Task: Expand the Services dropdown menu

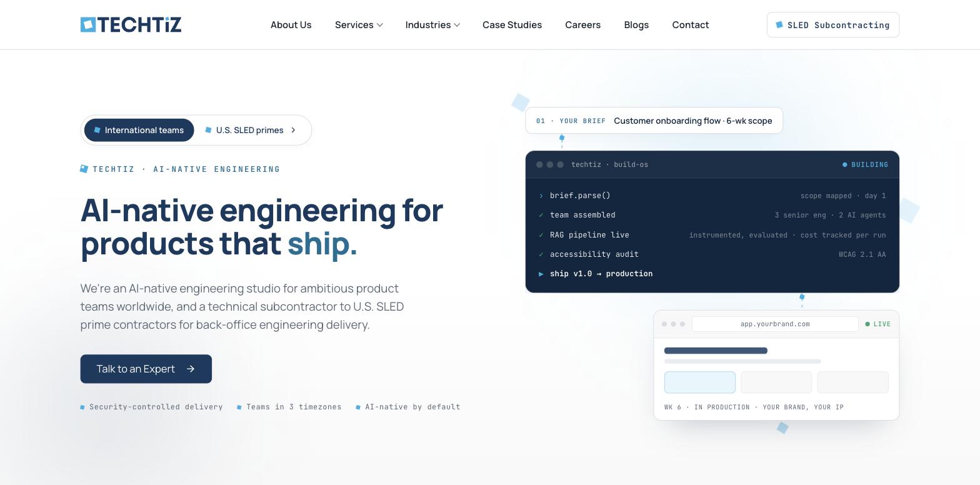Action: (x=359, y=25)
